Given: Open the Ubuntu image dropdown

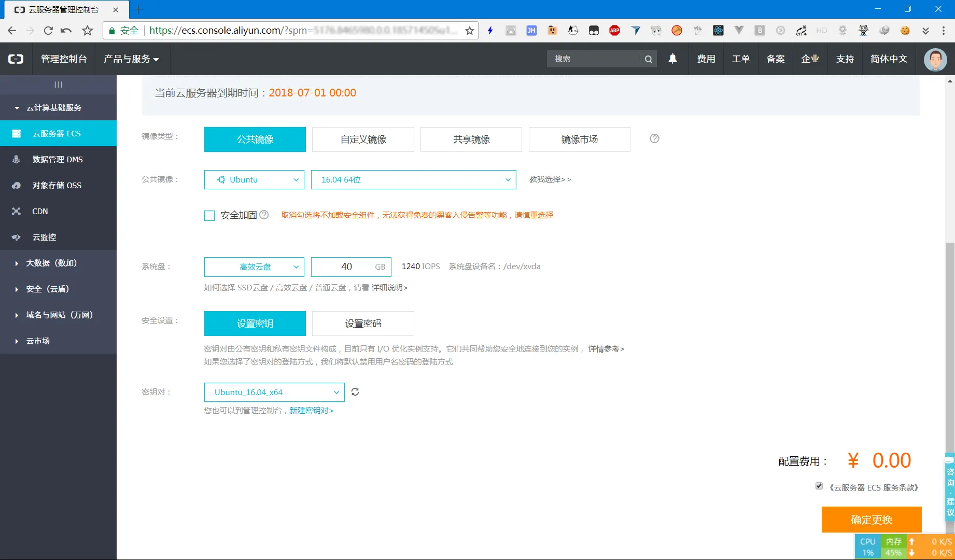Looking at the screenshot, I should (x=254, y=179).
